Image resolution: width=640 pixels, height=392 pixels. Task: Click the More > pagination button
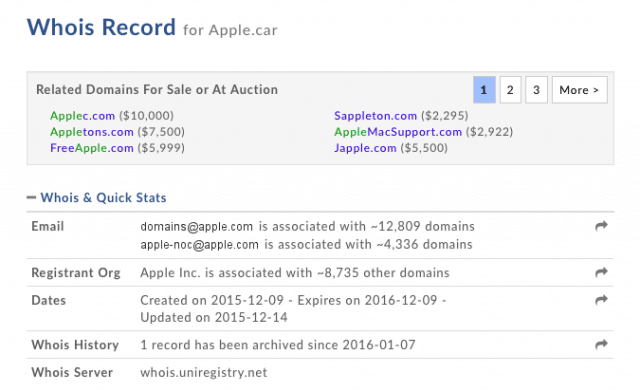pyautogui.click(x=580, y=90)
